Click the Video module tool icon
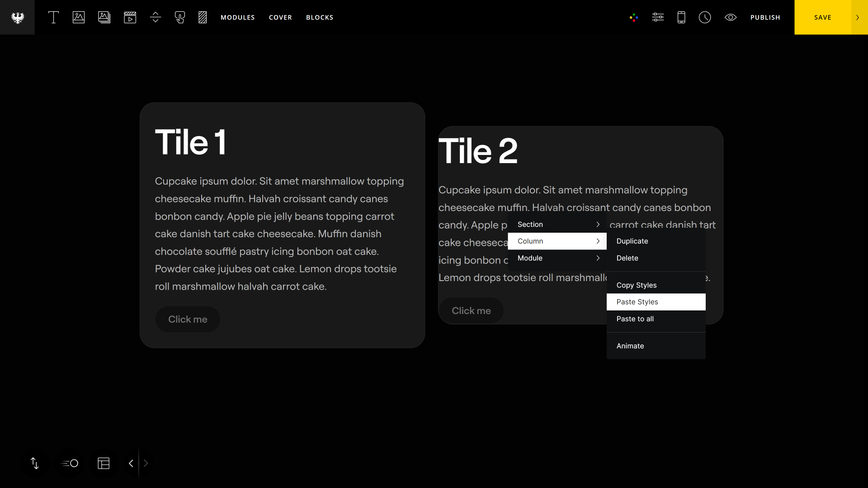 (x=130, y=17)
